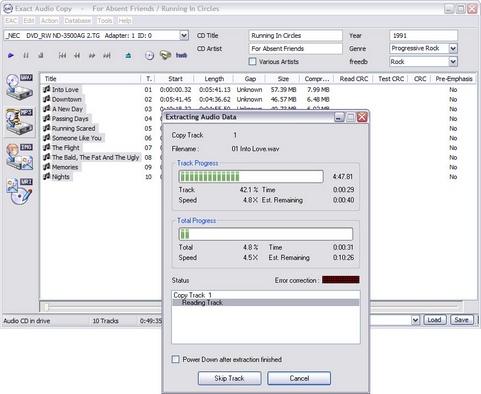The height and width of the screenshot is (394, 481).
Task: Click the clock detect gaps icon
Action: pyautogui.click(x=149, y=55)
